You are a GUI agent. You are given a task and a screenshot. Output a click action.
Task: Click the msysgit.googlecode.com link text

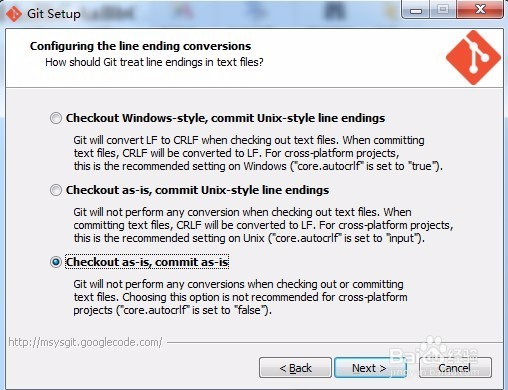(85, 342)
